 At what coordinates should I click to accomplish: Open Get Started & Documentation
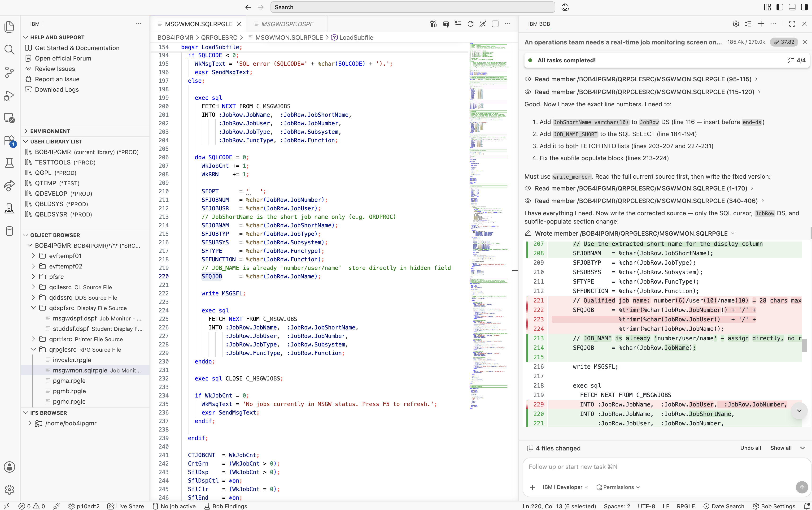77,48
